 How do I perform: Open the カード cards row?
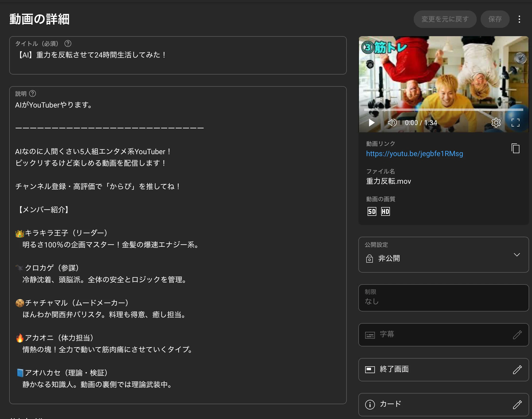coord(443,404)
